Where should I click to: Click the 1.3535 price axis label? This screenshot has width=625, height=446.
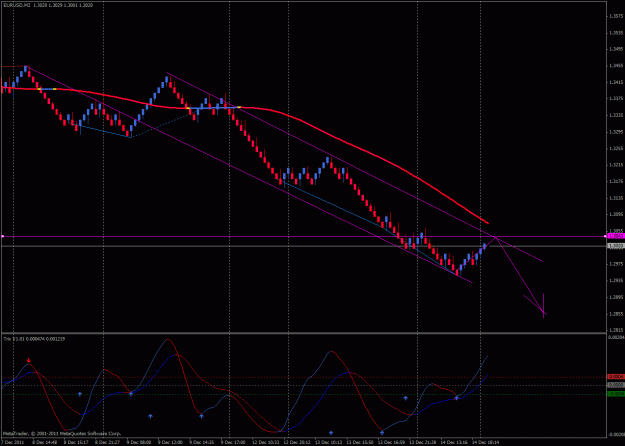(x=616, y=33)
